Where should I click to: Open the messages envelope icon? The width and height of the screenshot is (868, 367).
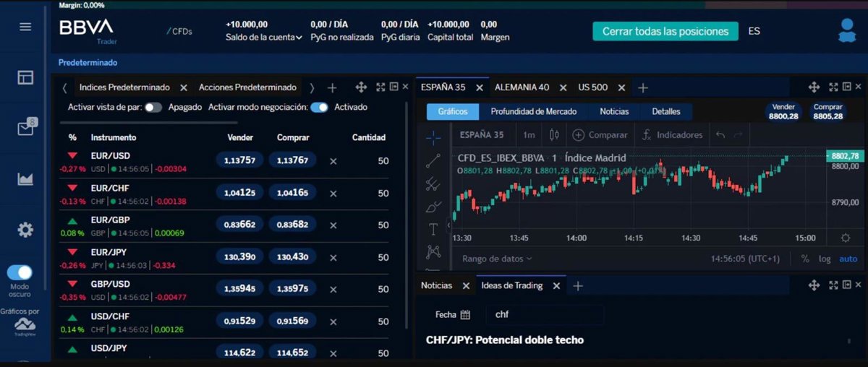tap(25, 129)
